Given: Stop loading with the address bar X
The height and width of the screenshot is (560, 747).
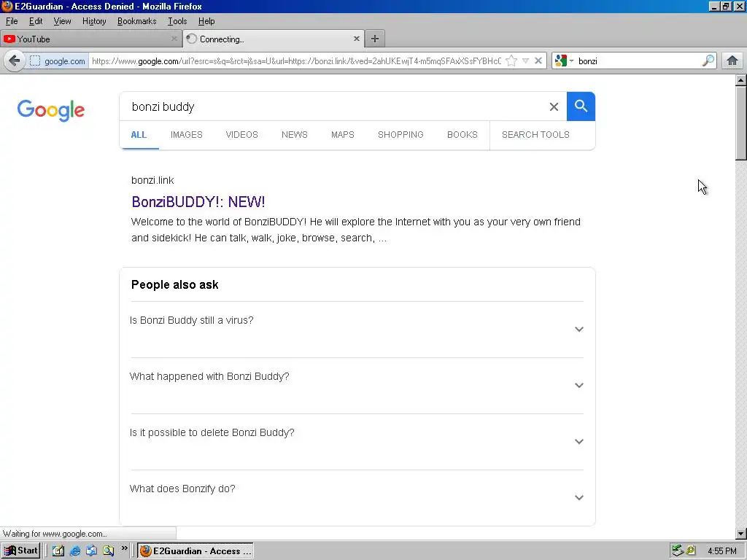Looking at the screenshot, I should click(x=538, y=61).
